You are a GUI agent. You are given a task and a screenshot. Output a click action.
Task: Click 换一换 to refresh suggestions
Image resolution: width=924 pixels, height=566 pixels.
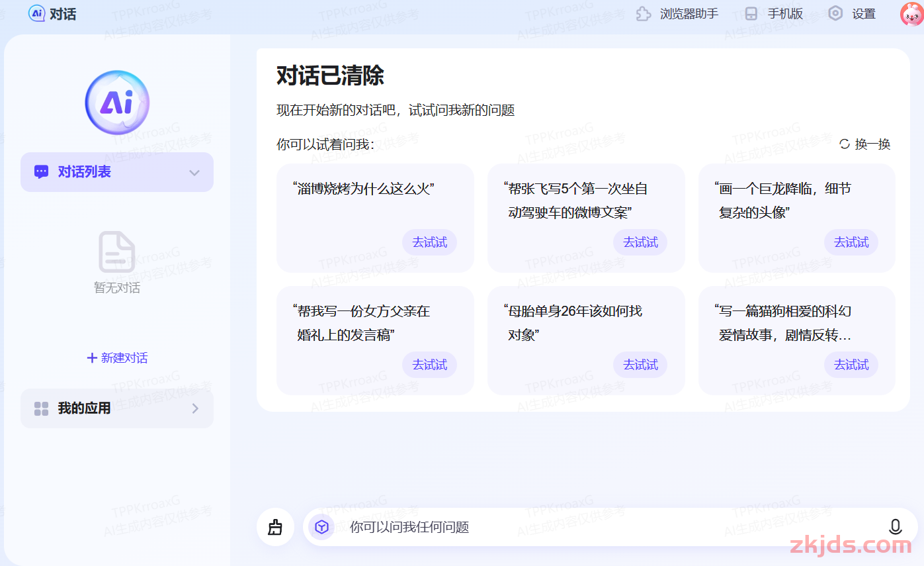pyautogui.click(x=872, y=144)
